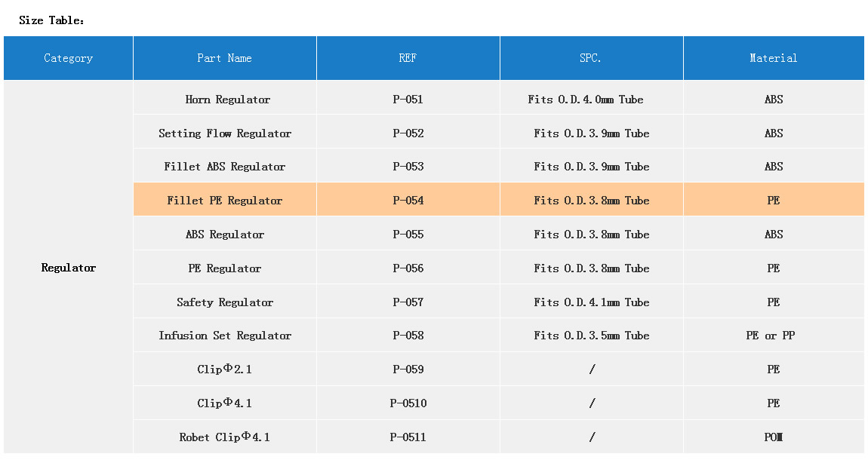This screenshot has width=868, height=460.
Task: Click the Regulator category cell
Action: point(69,268)
